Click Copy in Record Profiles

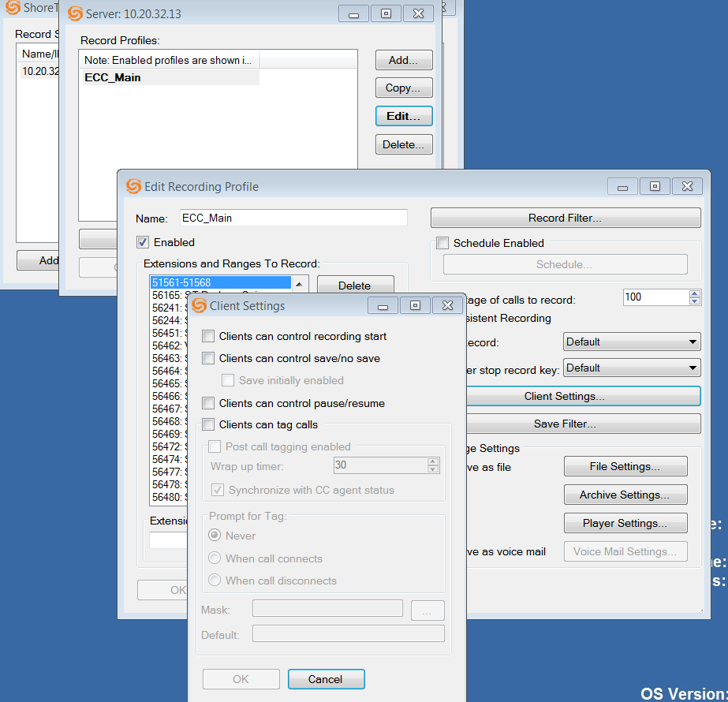click(x=404, y=88)
